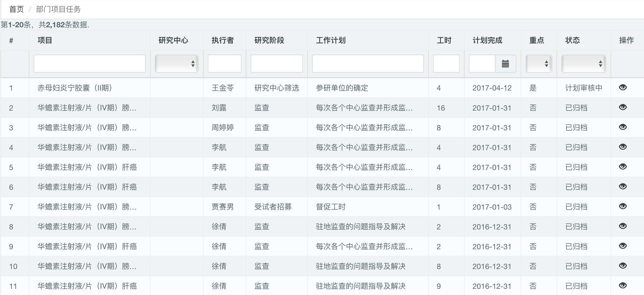View row 7 贾赛男 task details
Image resolution: width=644 pixels, height=295 pixels.
623,206
